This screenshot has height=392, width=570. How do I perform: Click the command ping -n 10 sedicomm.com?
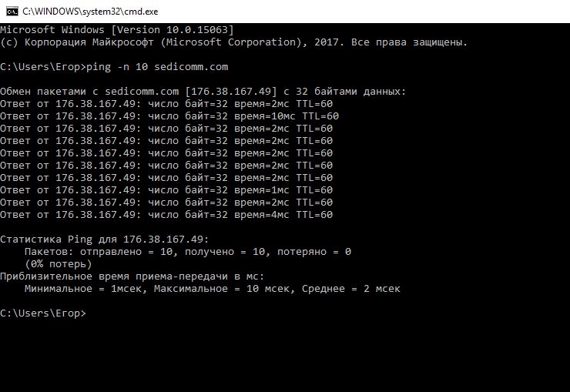[x=157, y=67]
